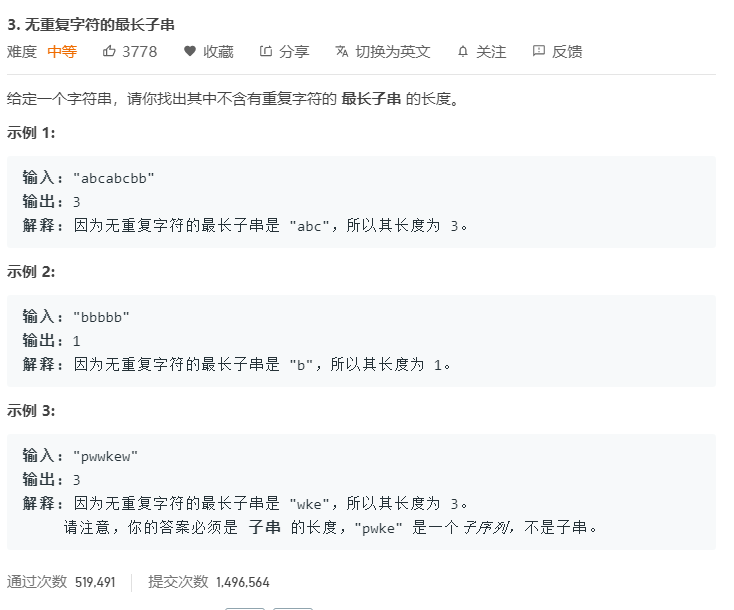Click the 中等 difficulty tag
Screen dimensions: 734x610
[x=62, y=51]
